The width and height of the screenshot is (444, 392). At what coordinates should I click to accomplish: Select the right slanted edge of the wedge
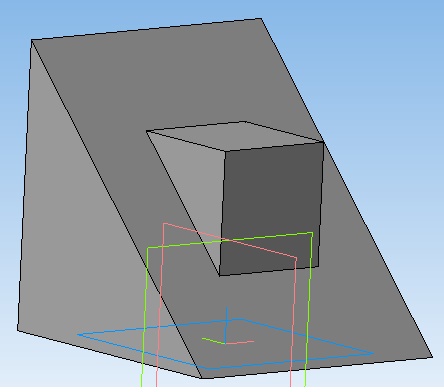click(x=347, y=188)
